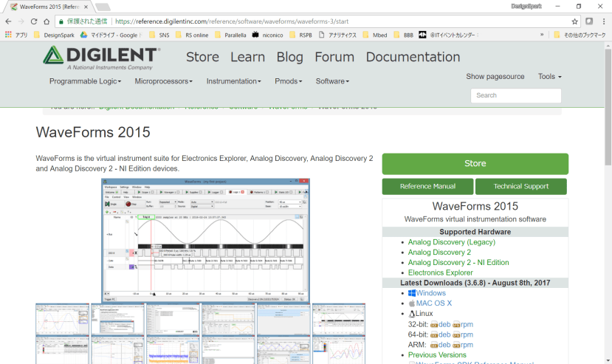
Task: Open the RS online bookmark folder
Action: pyautogui.click(x=192, y=35)
